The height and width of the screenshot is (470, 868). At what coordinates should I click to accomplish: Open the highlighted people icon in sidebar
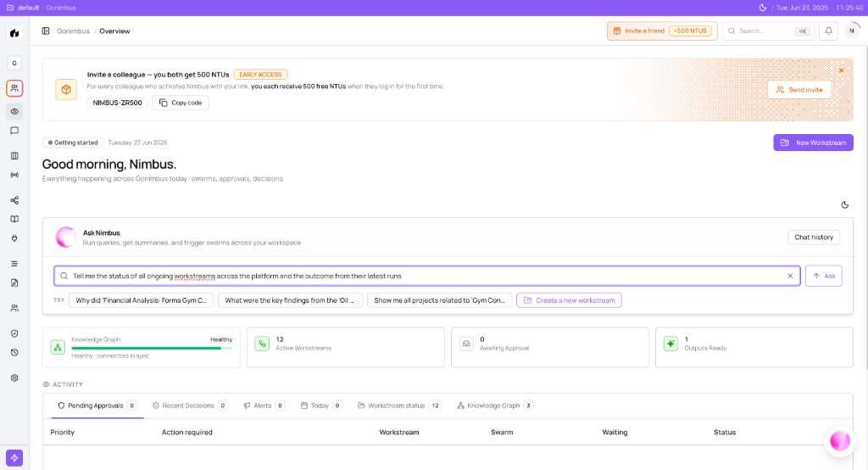tap(14, 88)
